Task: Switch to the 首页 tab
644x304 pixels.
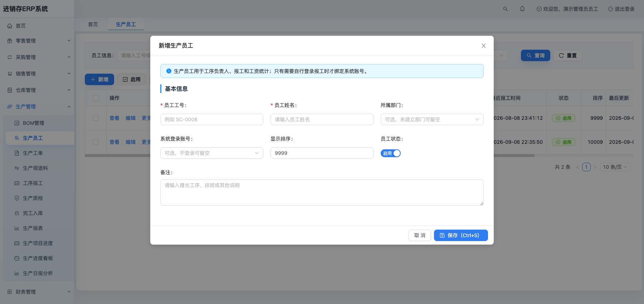Action: click(93, 24)
